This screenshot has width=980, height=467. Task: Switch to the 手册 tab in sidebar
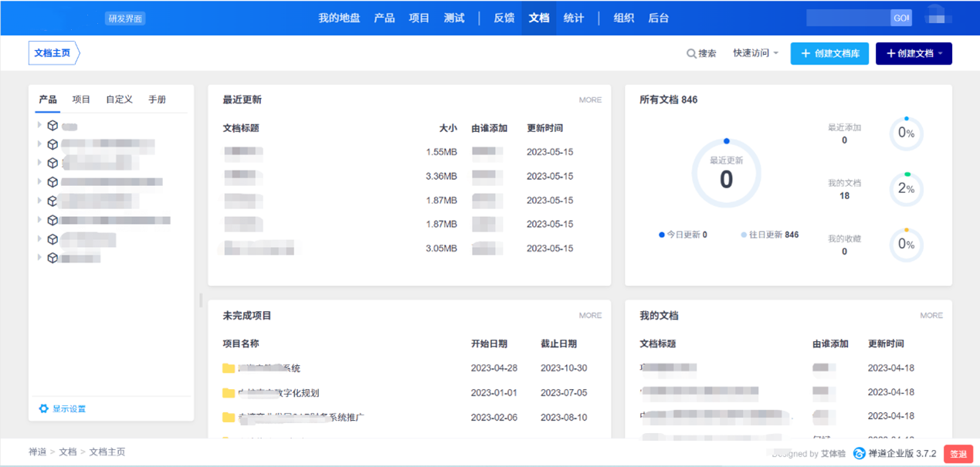pyautogui.click(x=157, y=100)
